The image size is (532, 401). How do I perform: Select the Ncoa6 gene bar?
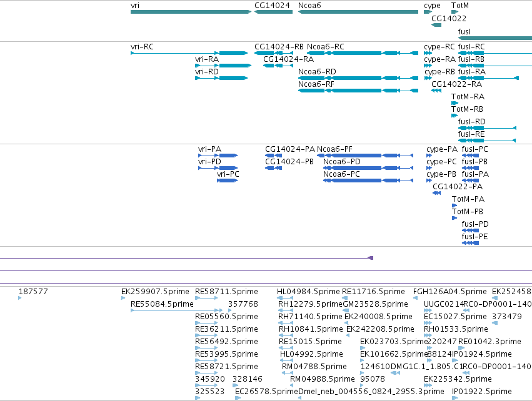pyautogui.click(x=358, y=12)
